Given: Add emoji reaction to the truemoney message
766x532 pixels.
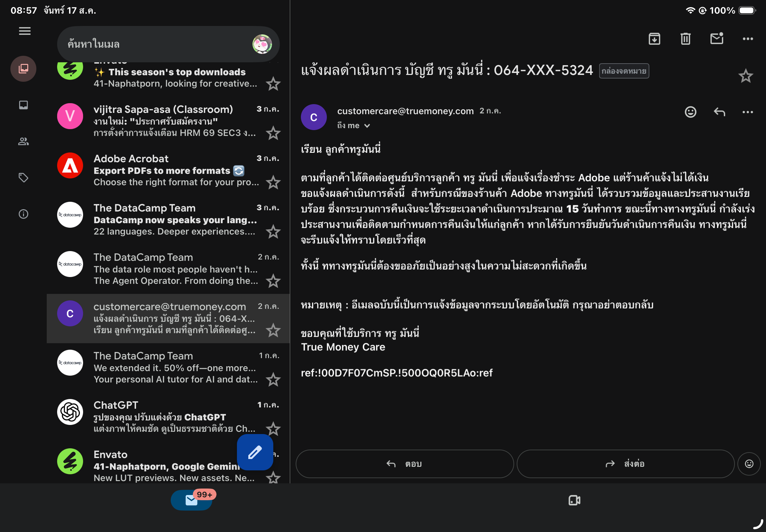Looking at the screenshot, I should point(690,112).
